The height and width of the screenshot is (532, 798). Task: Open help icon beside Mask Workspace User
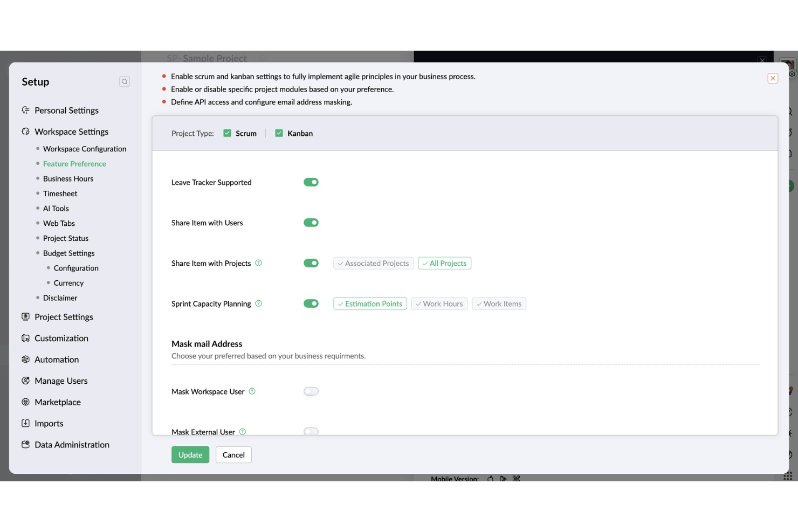252,391
